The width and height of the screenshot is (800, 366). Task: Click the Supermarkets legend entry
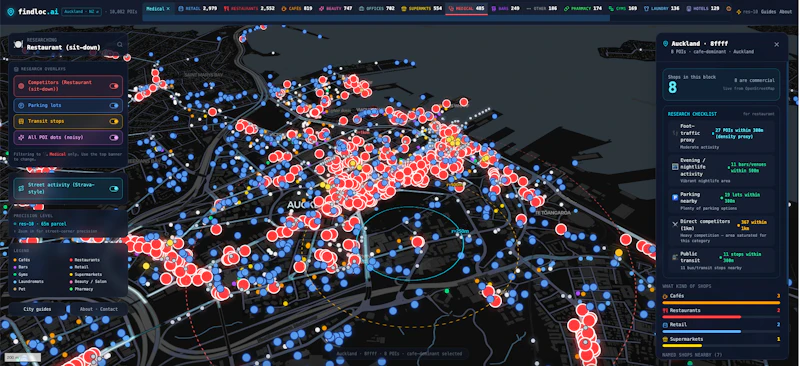[x=86, y=274]
